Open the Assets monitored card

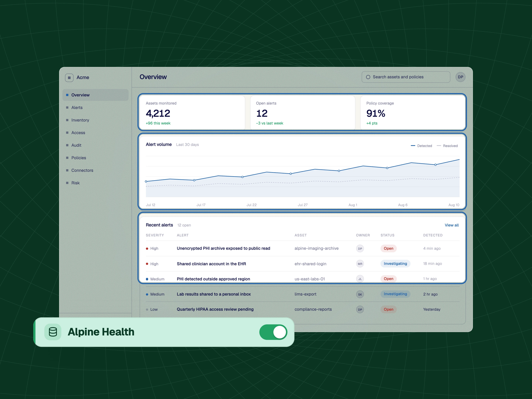192,113
